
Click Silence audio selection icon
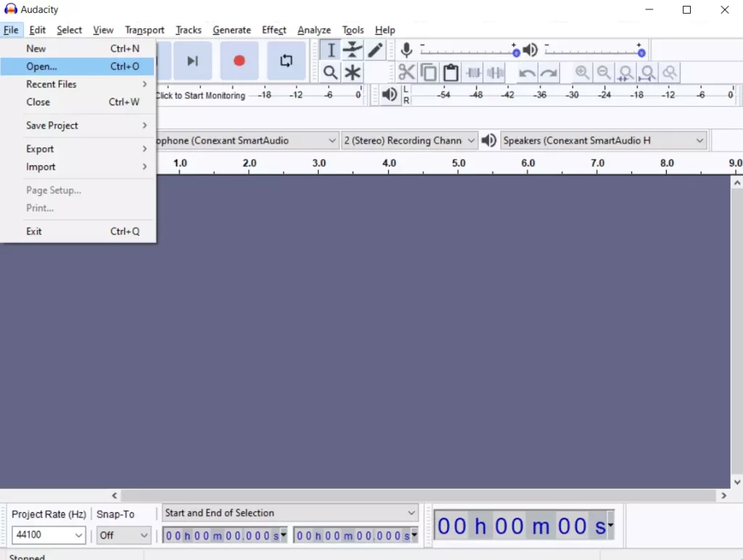tap(495, 73)
